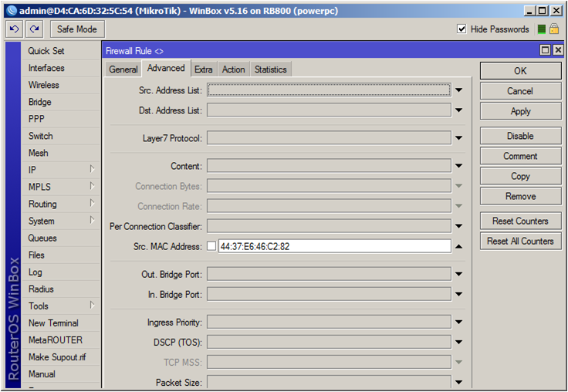Open the Statistics tab
Image resolution: width=568 pixels, height=392 pixels.
tap(270, 69)
